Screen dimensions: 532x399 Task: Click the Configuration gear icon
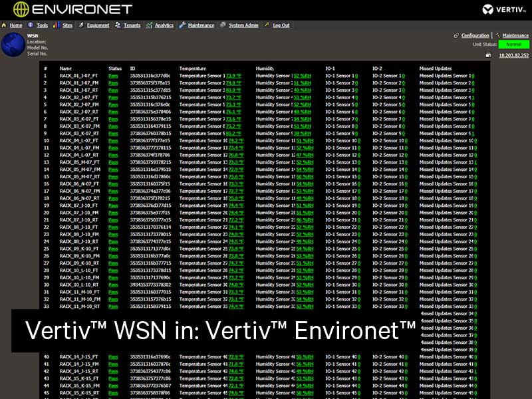[456, 35]
